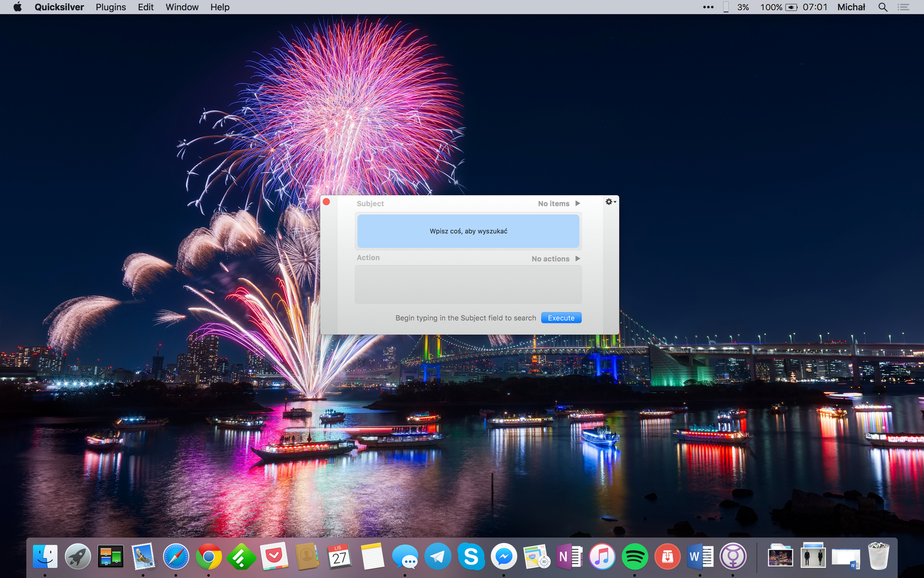Open Feedly green icon in Dock

pos(242,556)
